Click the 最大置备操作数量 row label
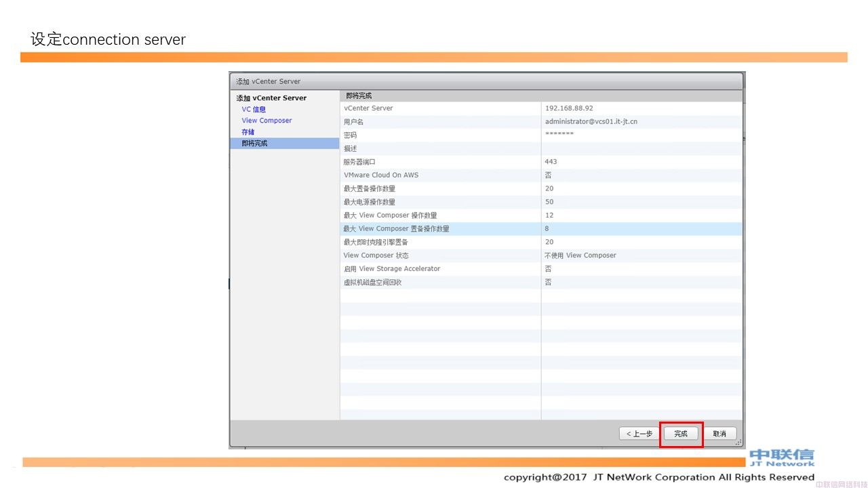The image size is (868, 488). [370, 188]
